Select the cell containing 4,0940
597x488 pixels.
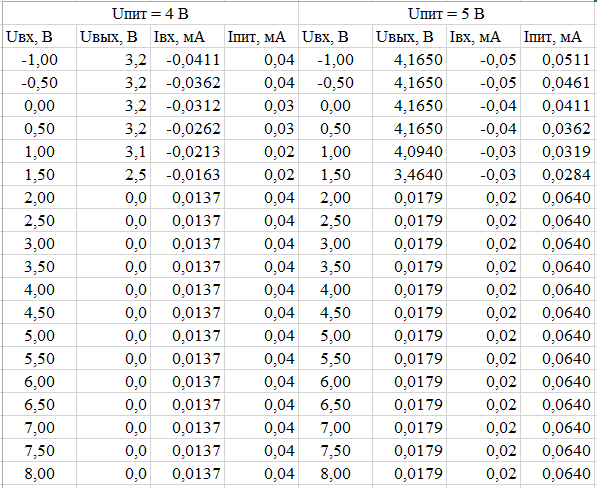[409, 152]
